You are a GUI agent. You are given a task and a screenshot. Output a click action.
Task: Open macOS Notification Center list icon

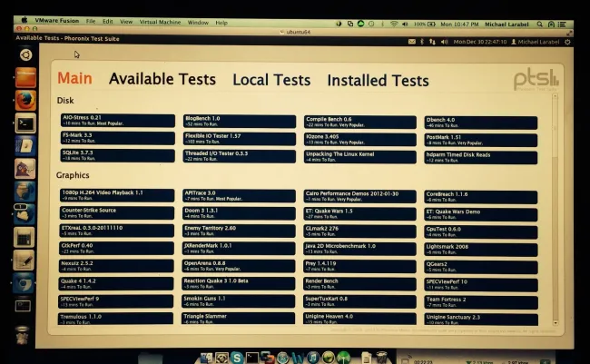pos(562,25)
